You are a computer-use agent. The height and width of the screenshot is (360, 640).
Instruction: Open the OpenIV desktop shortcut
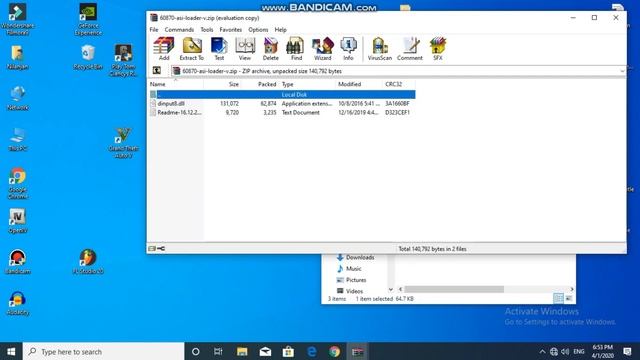click(18, 221)
